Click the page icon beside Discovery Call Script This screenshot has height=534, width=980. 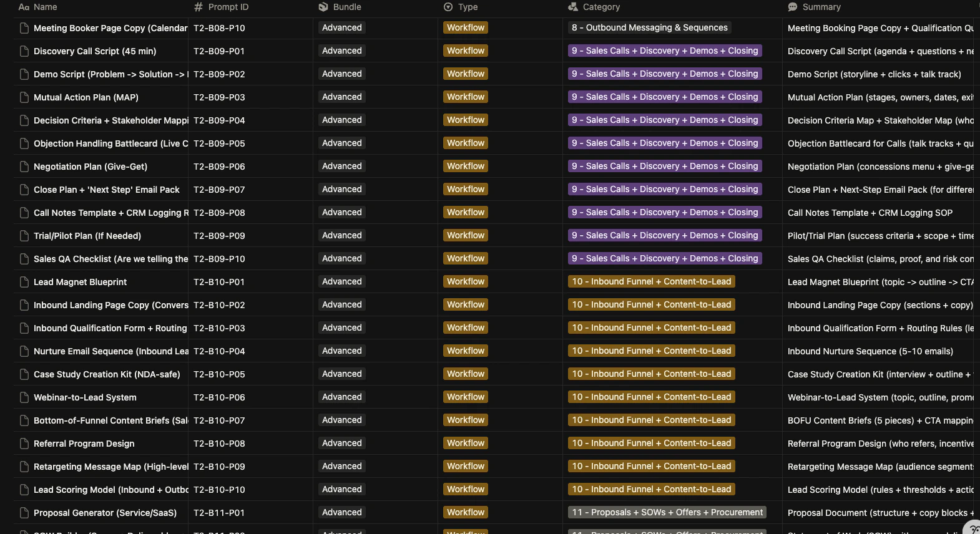pyautogui.click(x=24, y=51)
